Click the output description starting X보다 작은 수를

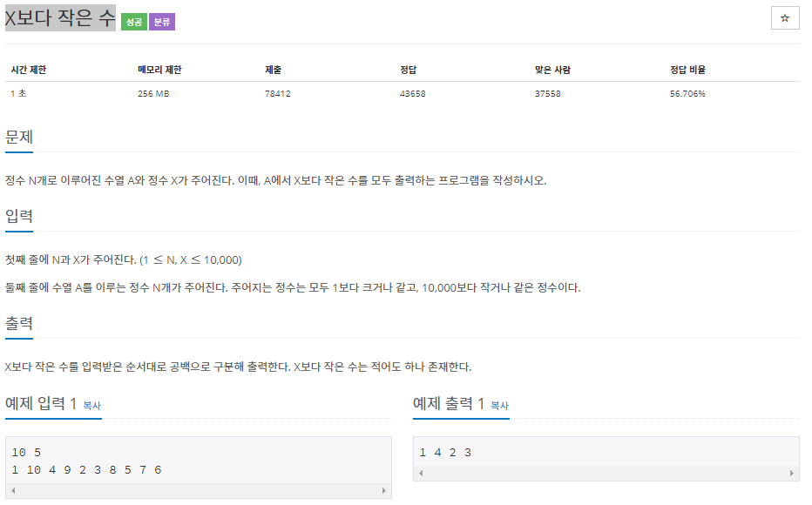pos(238,367)
